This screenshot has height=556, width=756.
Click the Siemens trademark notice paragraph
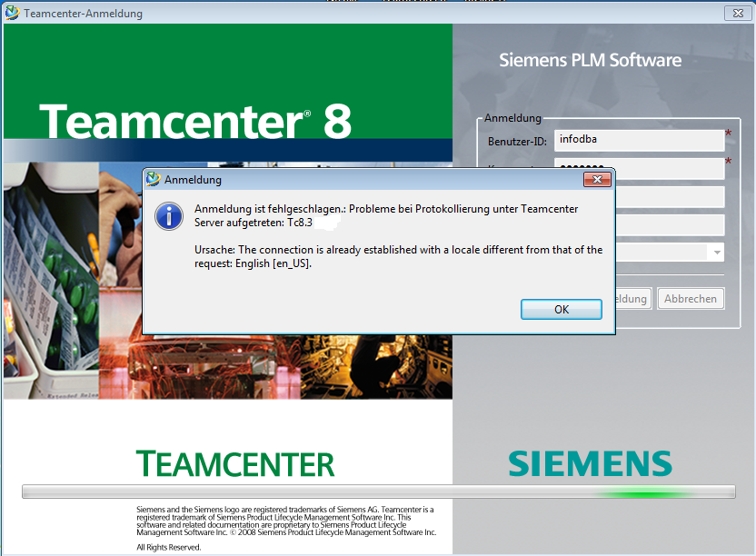point(286,521)
